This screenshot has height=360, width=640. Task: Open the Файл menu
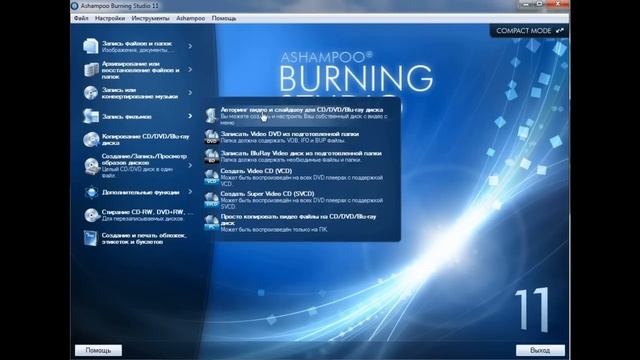click(x=81, y=18)
